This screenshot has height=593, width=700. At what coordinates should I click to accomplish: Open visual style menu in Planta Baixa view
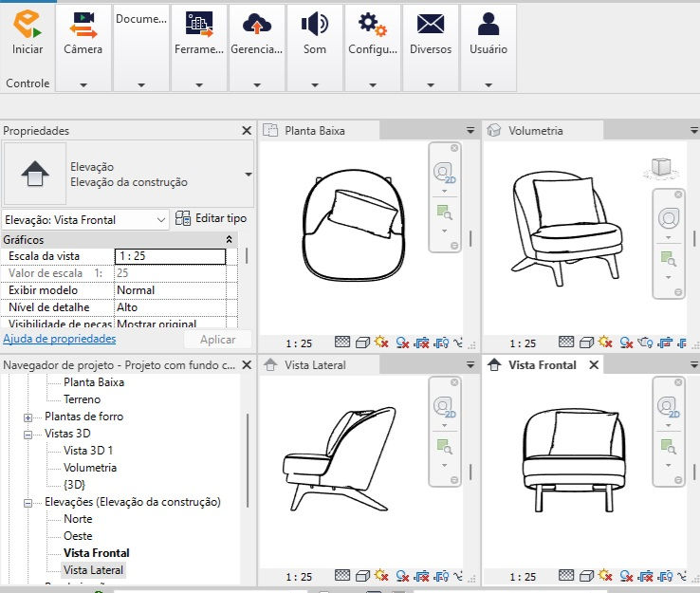click(x=362, y=343)
